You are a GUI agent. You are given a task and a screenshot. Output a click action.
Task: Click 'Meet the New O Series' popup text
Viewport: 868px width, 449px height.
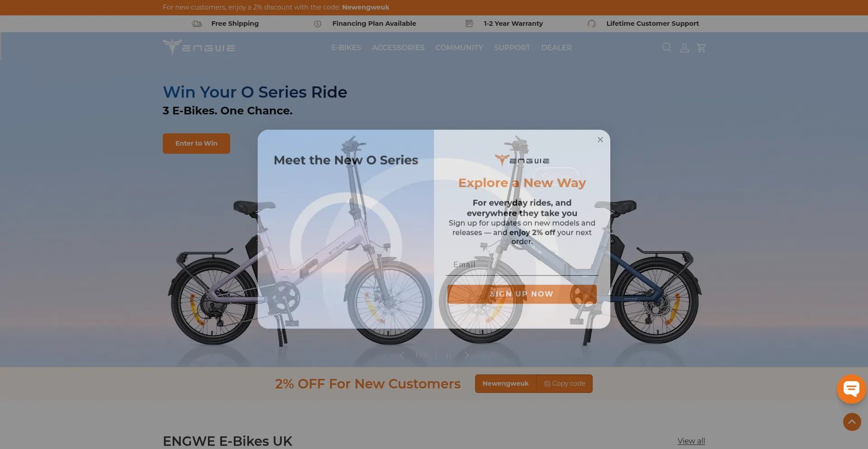[346, 160]
